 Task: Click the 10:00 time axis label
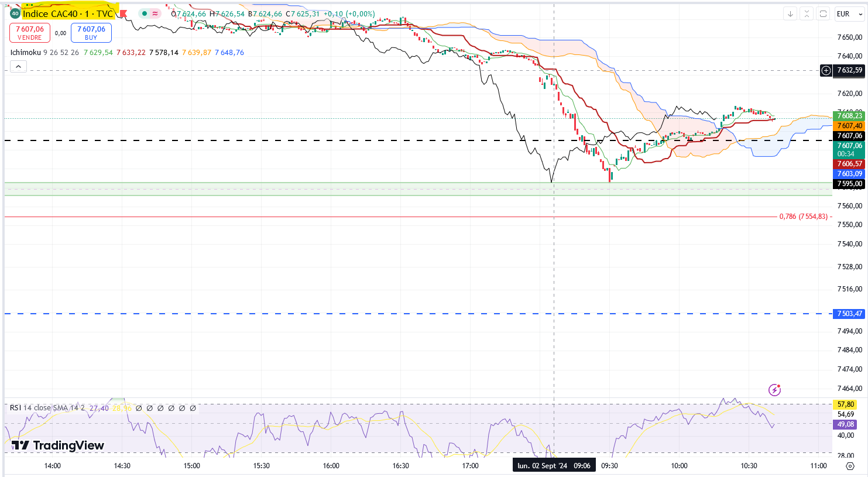tap(680, 466)
